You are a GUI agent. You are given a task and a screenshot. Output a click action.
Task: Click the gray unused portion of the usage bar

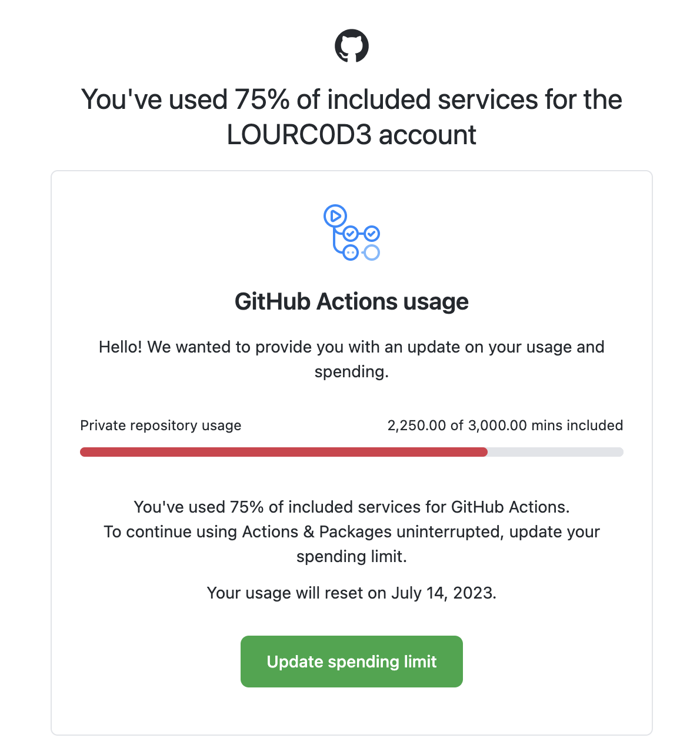pos(555,452)
